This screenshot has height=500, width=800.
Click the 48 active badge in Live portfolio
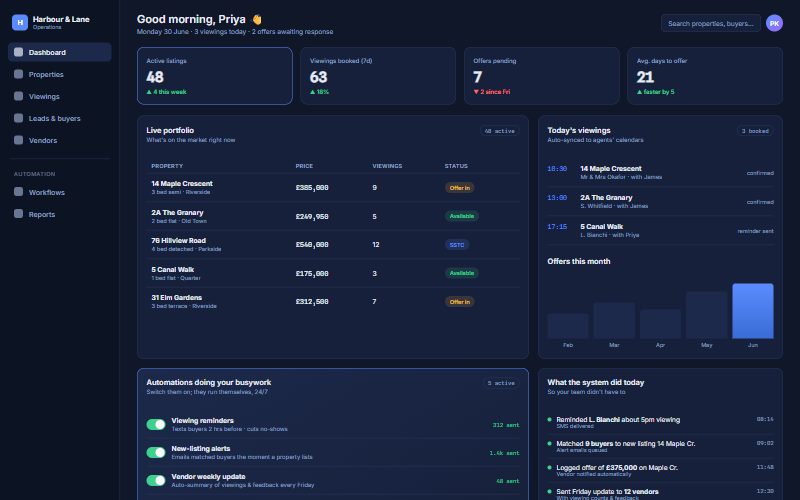[499, 131]
